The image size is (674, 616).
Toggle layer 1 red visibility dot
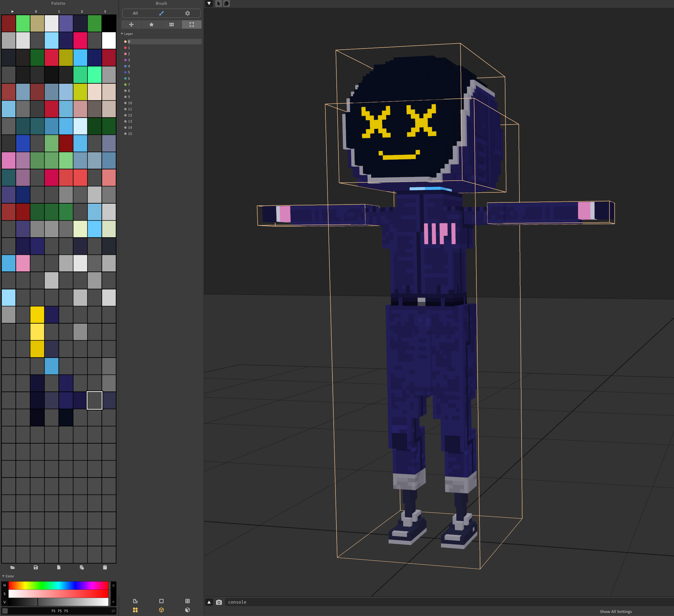125,48
